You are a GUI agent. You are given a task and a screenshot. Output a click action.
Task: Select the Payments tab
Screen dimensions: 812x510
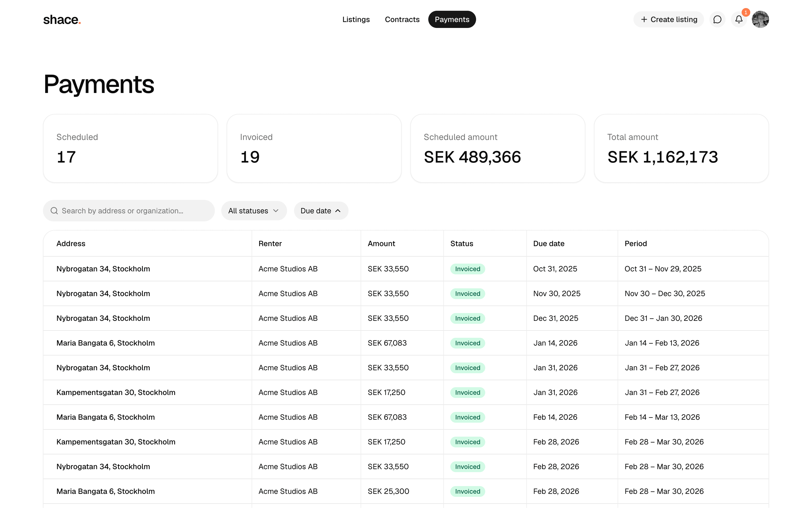452,20
